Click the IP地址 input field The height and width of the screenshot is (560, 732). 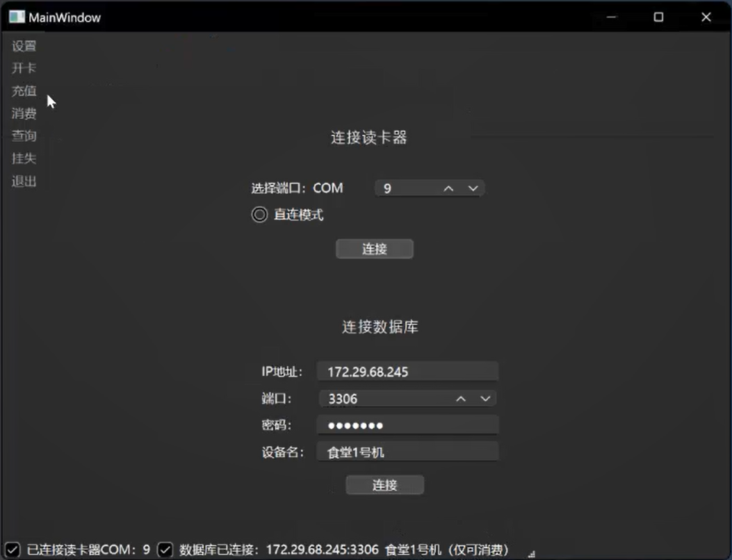point(407,371)
